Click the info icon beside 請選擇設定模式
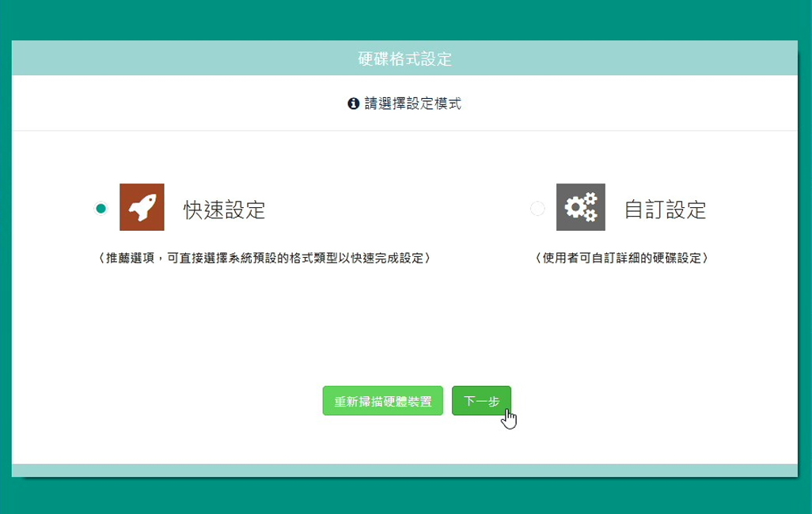The height and width of the screenshot is (514, 812). coord(354,104)
